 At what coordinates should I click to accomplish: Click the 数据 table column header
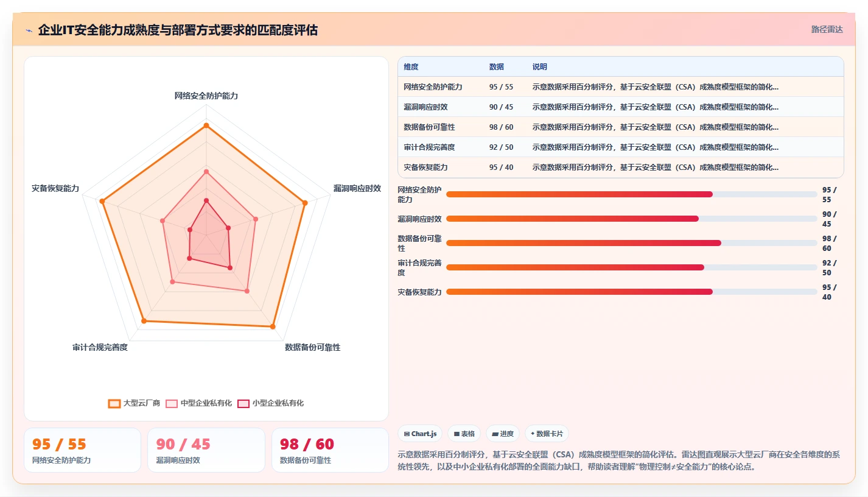point(497,67)
